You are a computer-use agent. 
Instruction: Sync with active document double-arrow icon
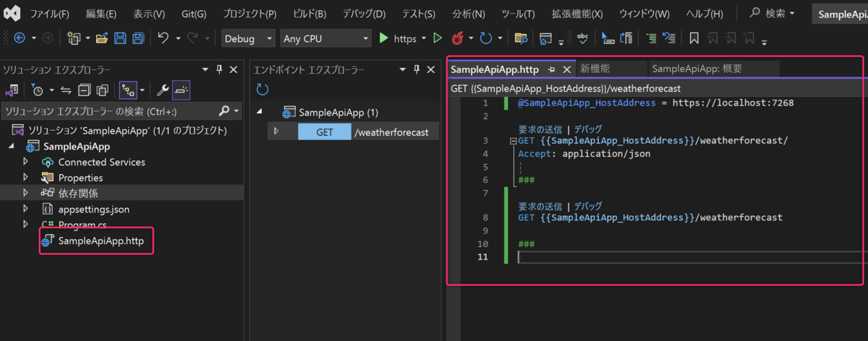click(x=66, y=90)
